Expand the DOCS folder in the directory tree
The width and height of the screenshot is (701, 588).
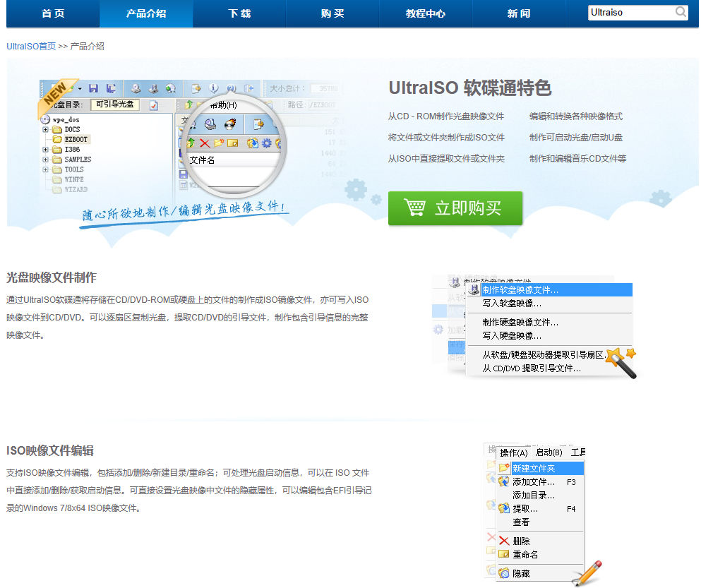coord(46,129)
